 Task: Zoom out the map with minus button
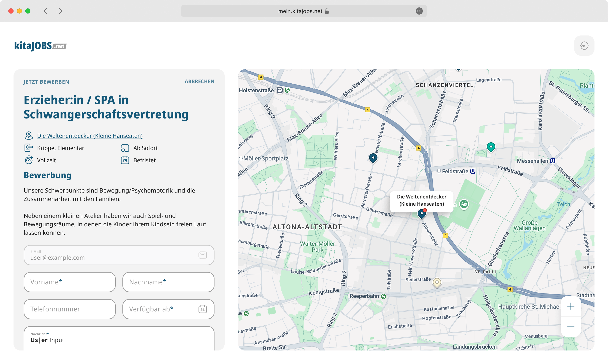(x=570, y=327)
